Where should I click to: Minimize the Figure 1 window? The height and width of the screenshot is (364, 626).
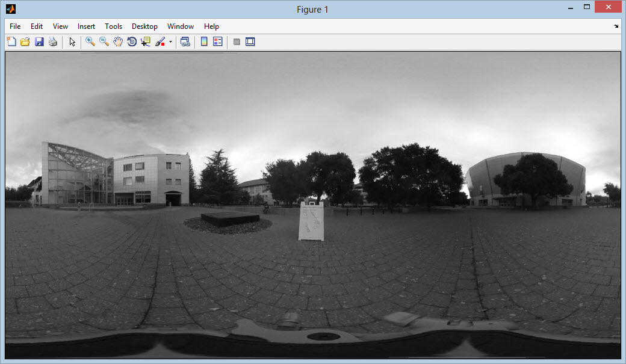click(571, 7)
